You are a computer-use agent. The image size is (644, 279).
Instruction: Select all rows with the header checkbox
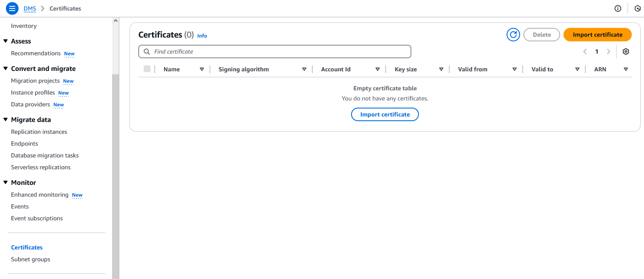[x=147, y=69]
